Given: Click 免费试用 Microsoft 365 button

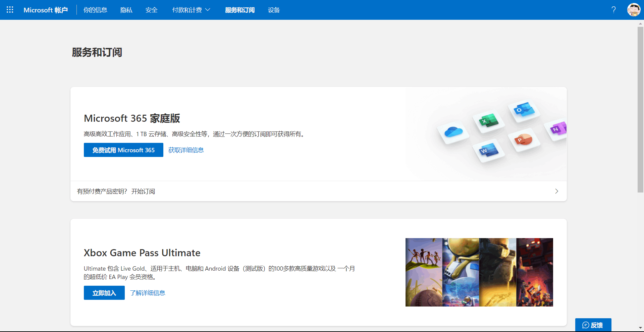Looking at the screenshot, I should point(123,150).
